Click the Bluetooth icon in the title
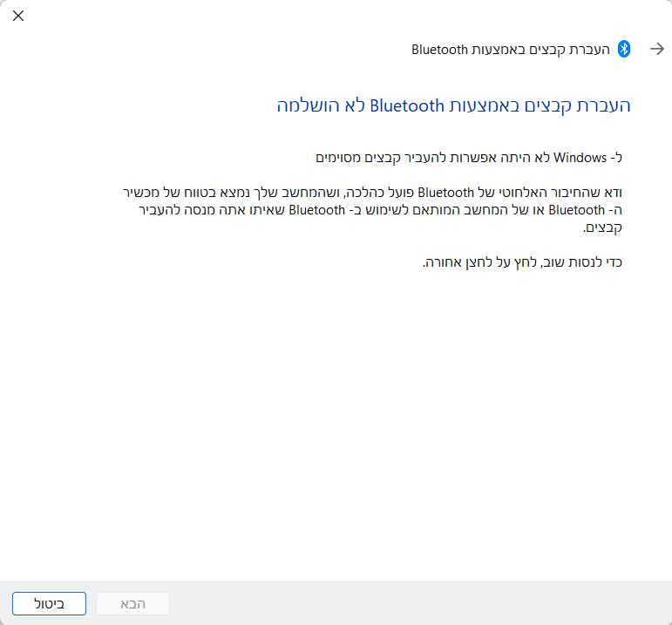 tap(624, 49)
